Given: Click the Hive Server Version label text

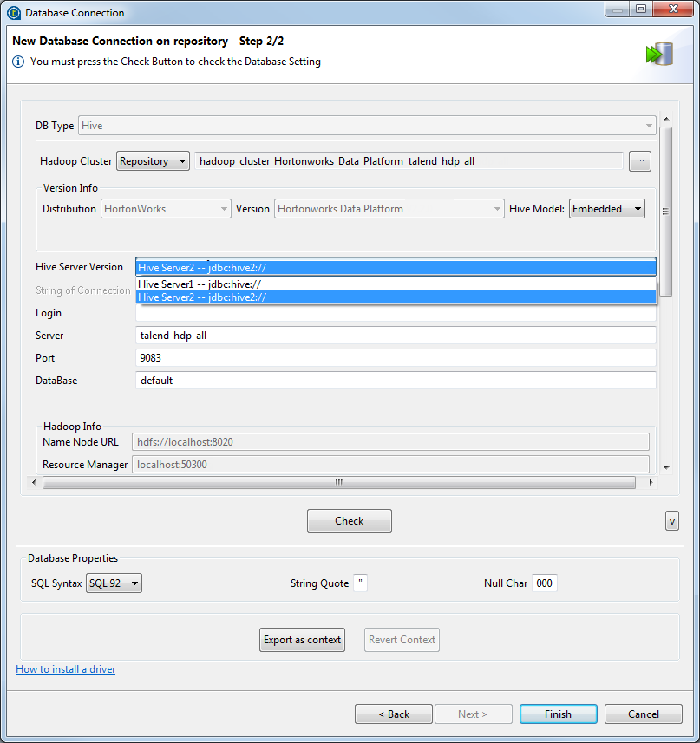Looking at the screenshot, I should [x=79, y=267].
